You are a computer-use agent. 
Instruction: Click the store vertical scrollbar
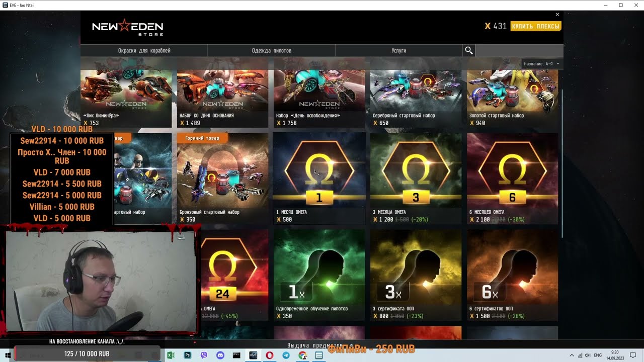pyautogui.click(x=561, y=163)
